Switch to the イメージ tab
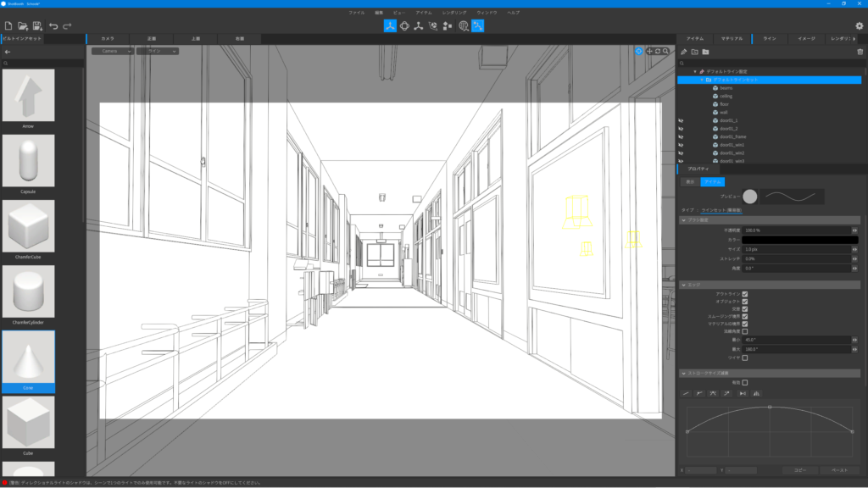The height and width of the screenshot is (488, 868). (x=806, y=39)
